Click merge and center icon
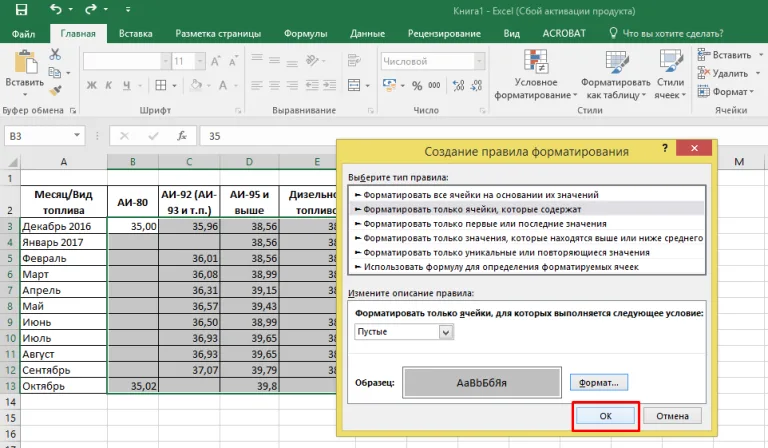This screenshot has height=448, width=768. tap(354, 85)
